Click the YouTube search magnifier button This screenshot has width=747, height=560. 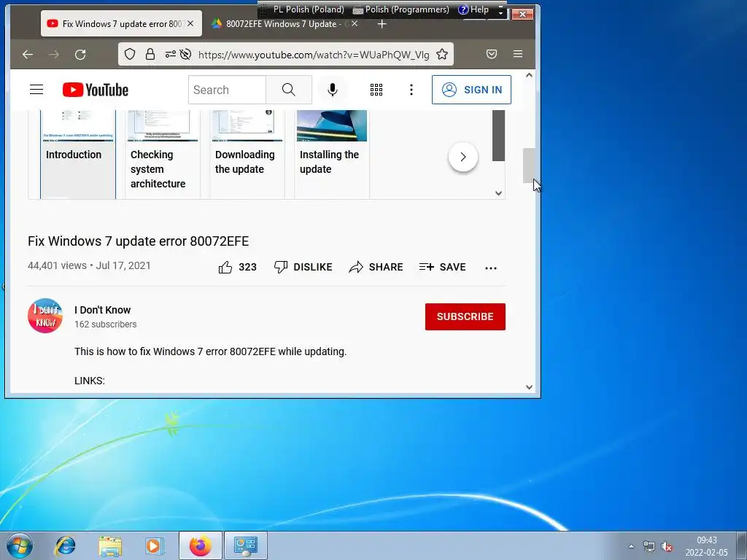289,90
